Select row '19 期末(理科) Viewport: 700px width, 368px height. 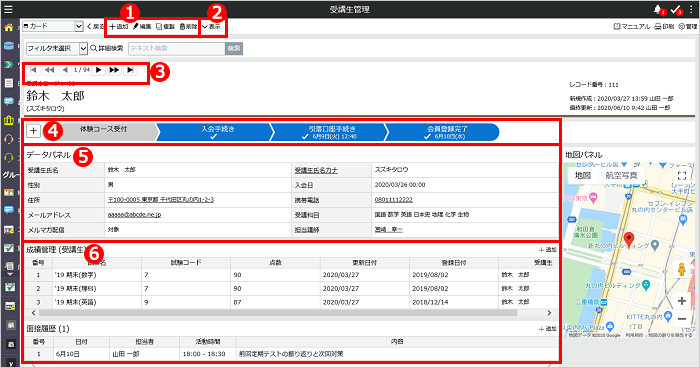(x=291, y=289)
